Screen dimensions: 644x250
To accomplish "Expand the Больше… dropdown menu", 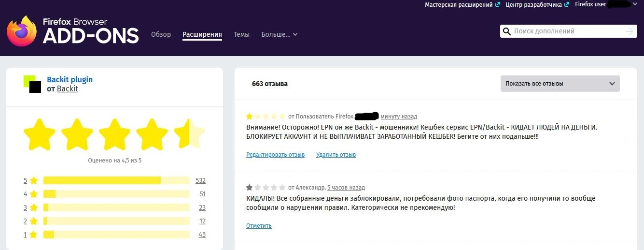I will (x=280, y=34).
